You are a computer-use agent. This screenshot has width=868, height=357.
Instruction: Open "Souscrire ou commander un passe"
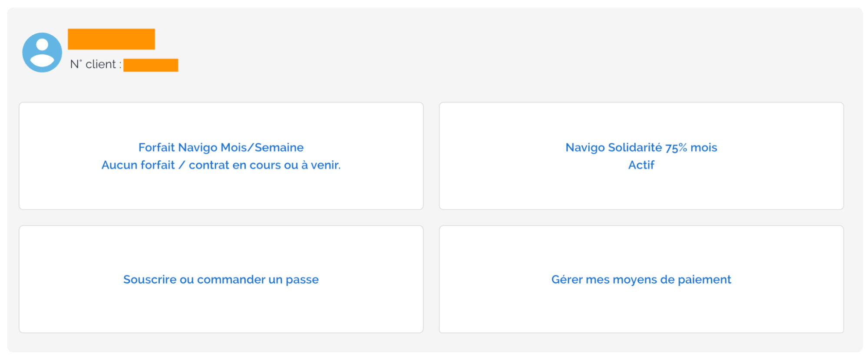point(221,279)
